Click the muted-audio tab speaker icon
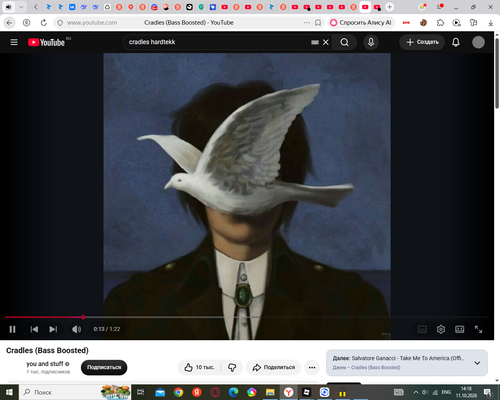The image size is (500, 400). click(x=9, y=7)
